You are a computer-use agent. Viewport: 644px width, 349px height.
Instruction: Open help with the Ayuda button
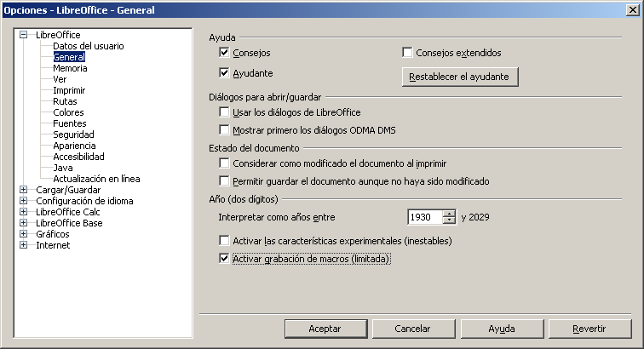tap(502, 329)
